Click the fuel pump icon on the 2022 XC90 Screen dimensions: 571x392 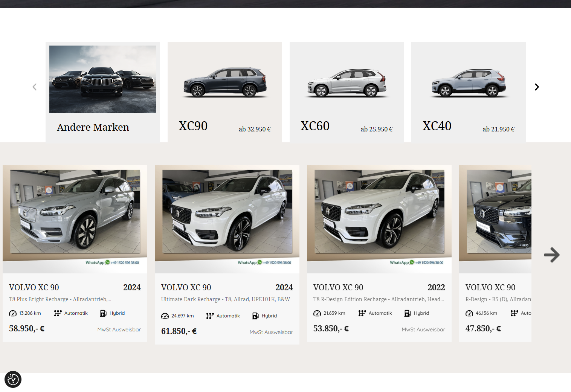point(408,313)
